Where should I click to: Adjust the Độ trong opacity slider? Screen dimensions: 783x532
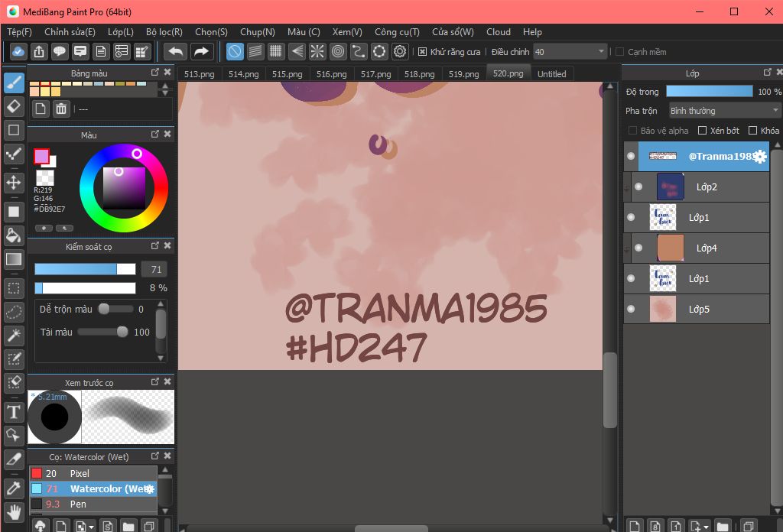[x=709, y=91]
